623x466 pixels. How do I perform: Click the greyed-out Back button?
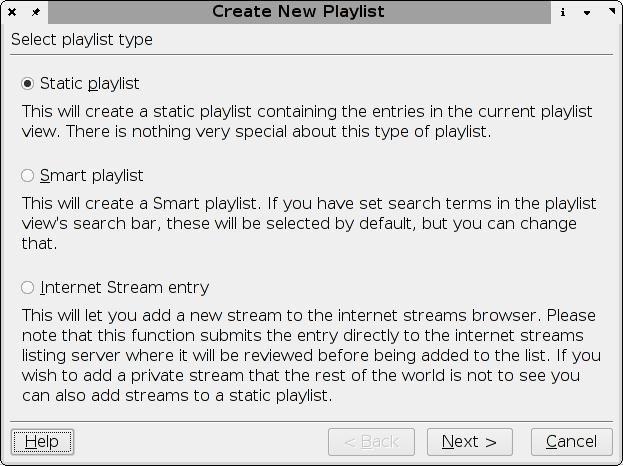click(371, 441)
